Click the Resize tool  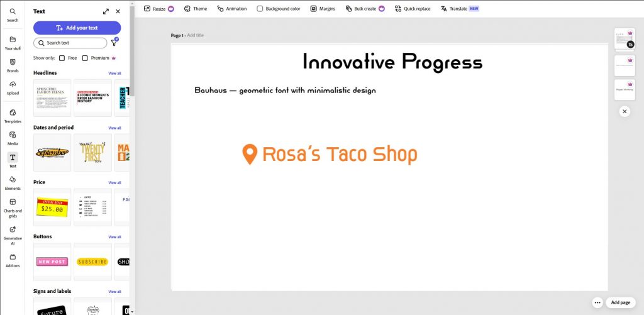click(x=158, y=9)
